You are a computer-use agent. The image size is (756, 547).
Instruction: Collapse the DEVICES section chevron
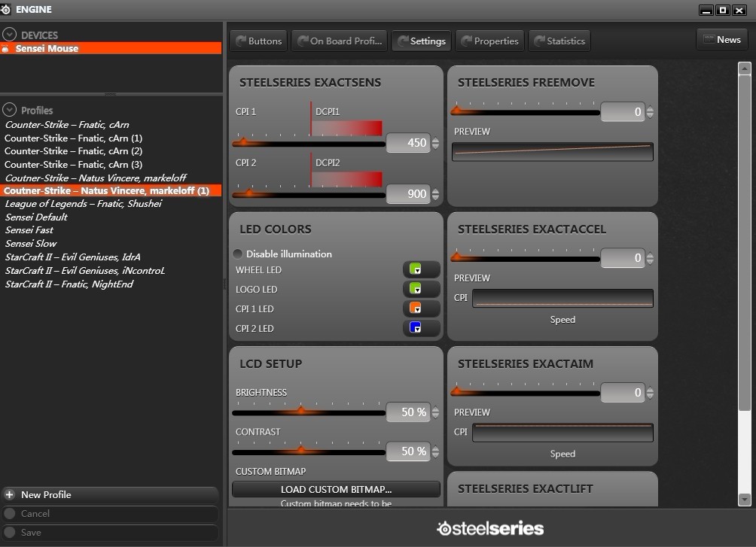(x=9, y=34)
